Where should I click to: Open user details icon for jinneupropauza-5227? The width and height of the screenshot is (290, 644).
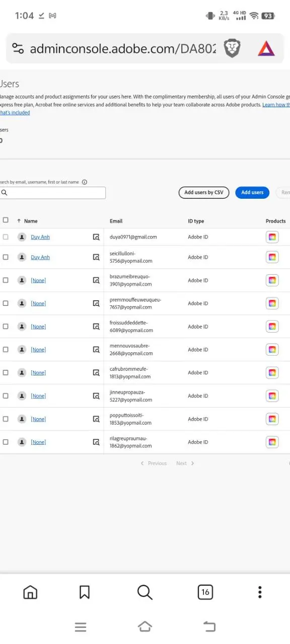point(96,396)
